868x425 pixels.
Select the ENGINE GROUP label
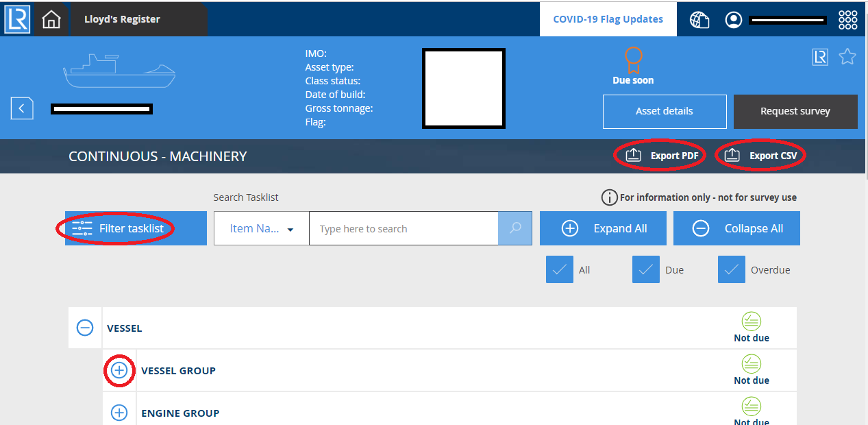tap(180, 413)
